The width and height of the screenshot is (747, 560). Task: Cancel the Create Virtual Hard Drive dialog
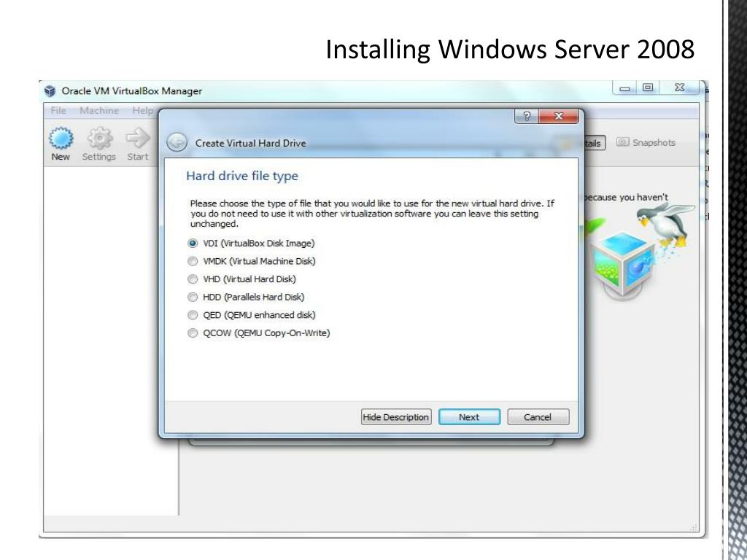[x=538, y=417]
